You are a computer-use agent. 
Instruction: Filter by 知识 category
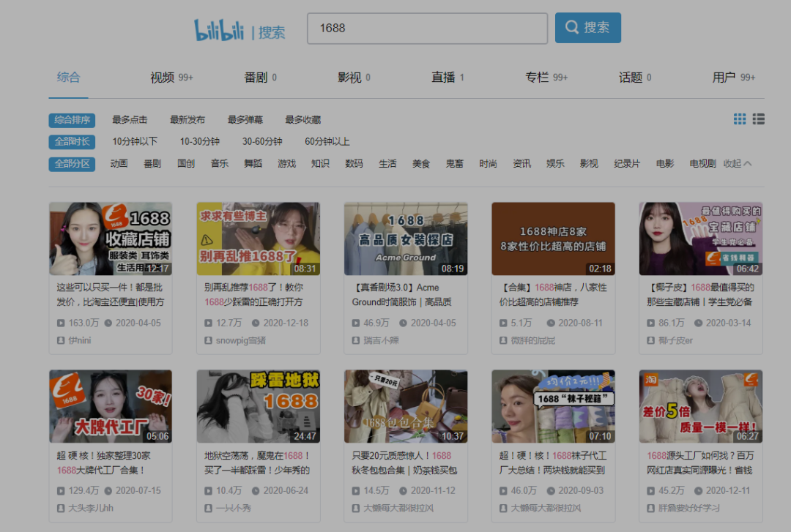coord(320,164)
